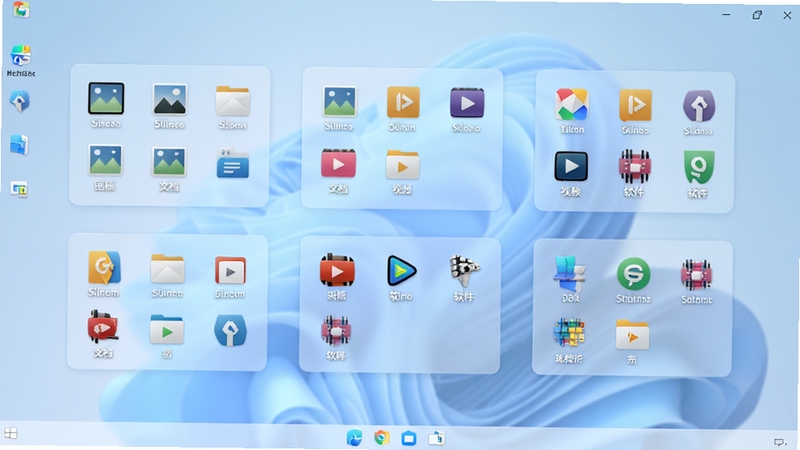Launch the blue rounded wrench-shaped icon

pyautogui.click(x=230, y=331)
